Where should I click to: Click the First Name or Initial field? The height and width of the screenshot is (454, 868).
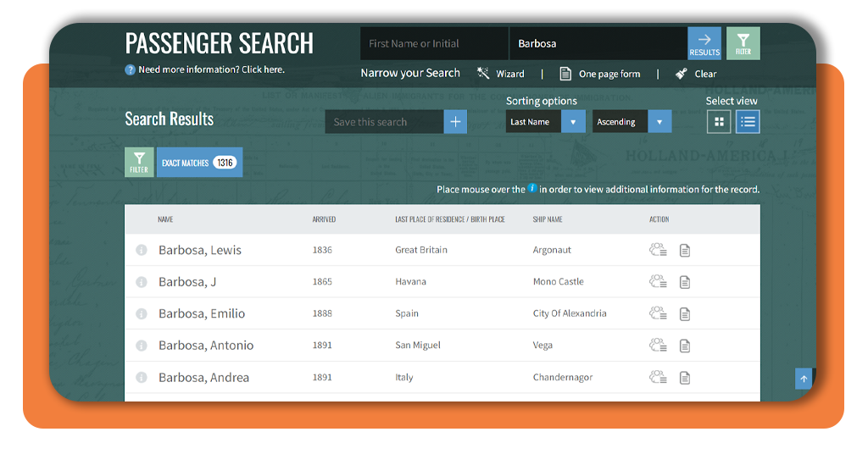click(433, 43)
